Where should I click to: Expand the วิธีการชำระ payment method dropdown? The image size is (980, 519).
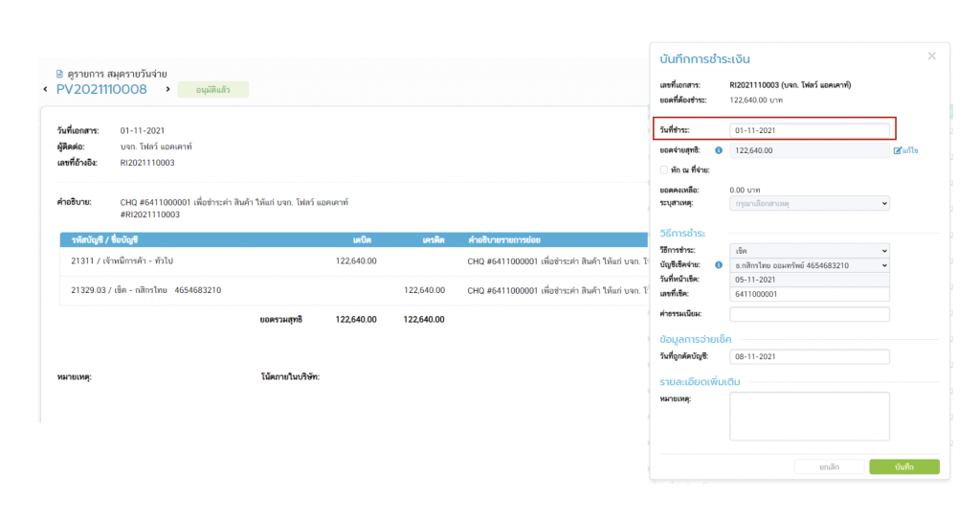point(809,250)
